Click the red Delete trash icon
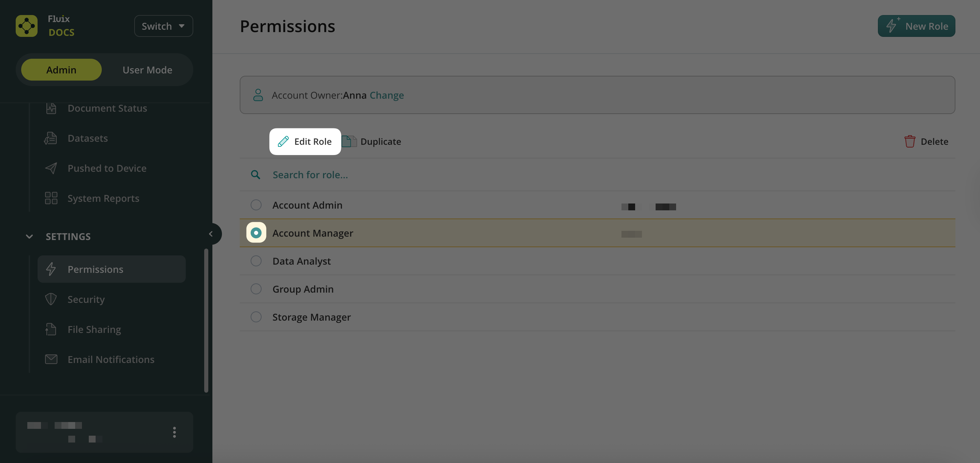This screenshot has height=463, width=980. click(x=910, y=141)
